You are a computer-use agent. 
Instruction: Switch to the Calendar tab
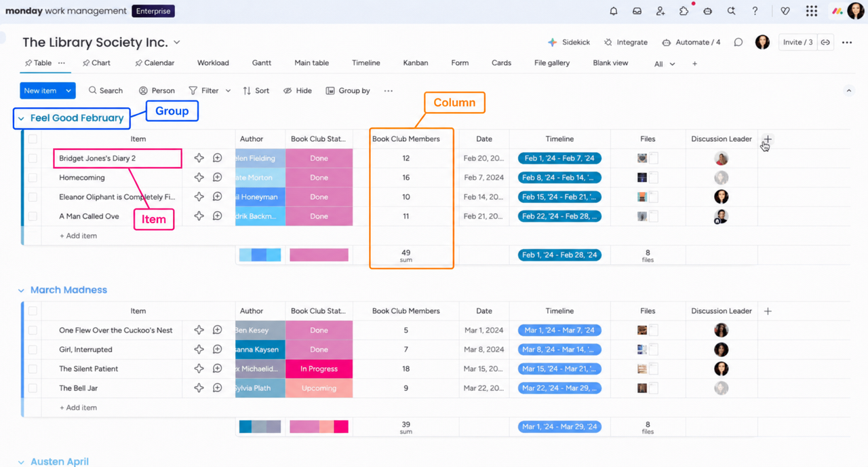[155, 63]
